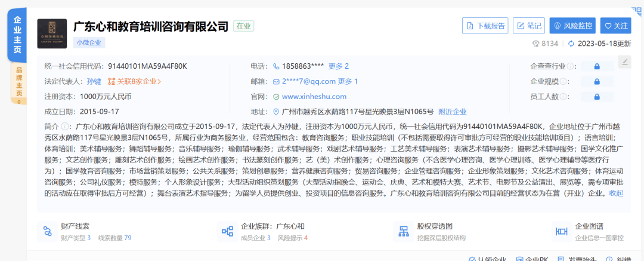Click the 企业族群 hierarchy icon

(x=227, y=231)
